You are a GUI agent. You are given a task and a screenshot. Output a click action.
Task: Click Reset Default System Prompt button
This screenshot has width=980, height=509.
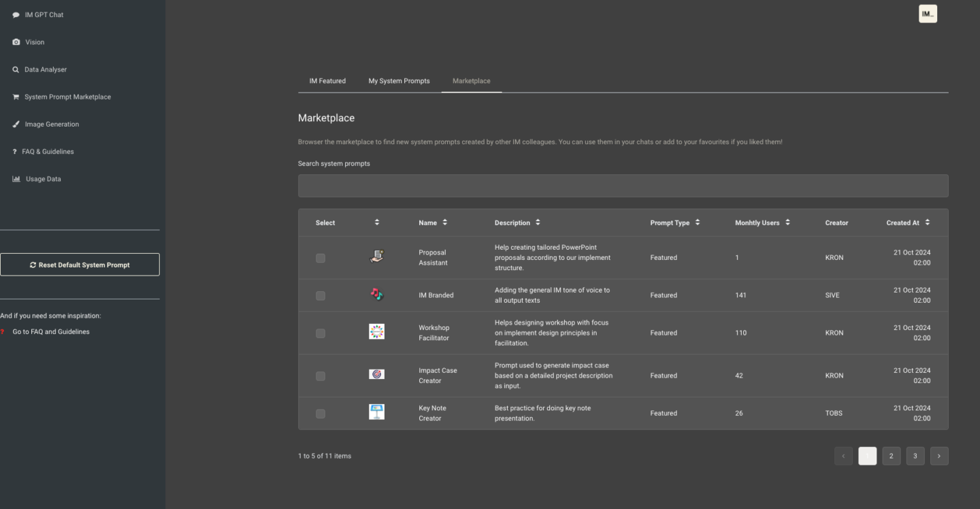point(80,265)
